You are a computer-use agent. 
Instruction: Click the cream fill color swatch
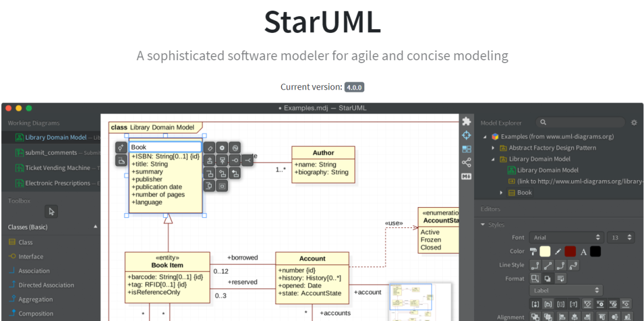[x=545, y=251]
